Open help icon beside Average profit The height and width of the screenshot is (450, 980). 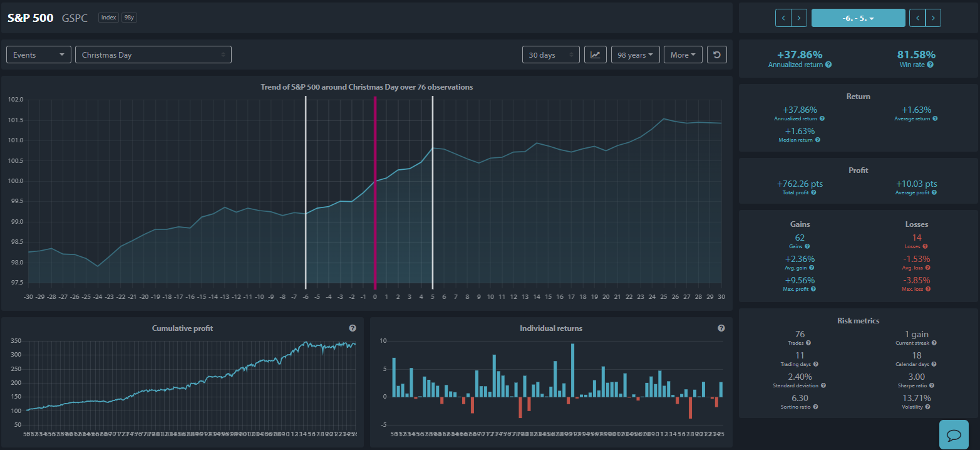pyautogui.click(x=934, y=192)
